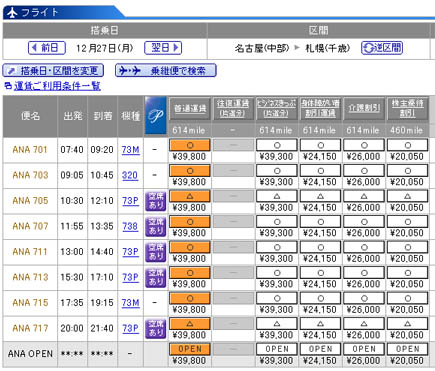This screenshot has height=371, width=435.
Task: Open aircraft type 73P link for ANA 713
Action: (130, 277)
